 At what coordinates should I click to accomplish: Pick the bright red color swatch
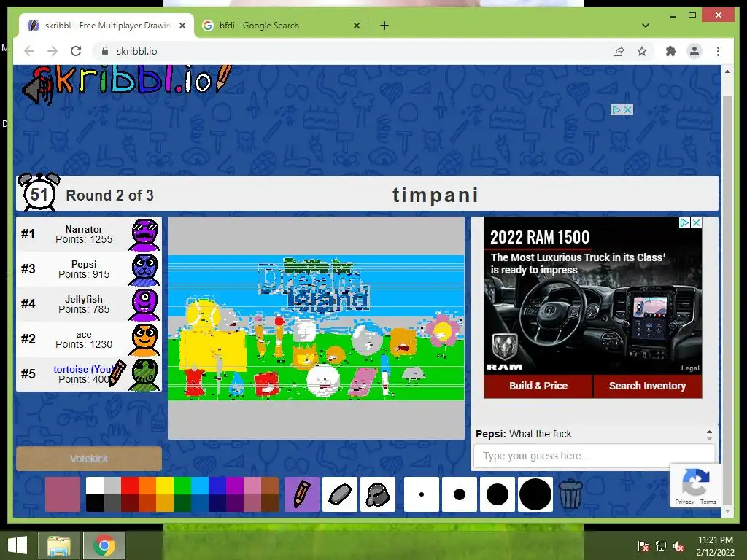point(130,486)
